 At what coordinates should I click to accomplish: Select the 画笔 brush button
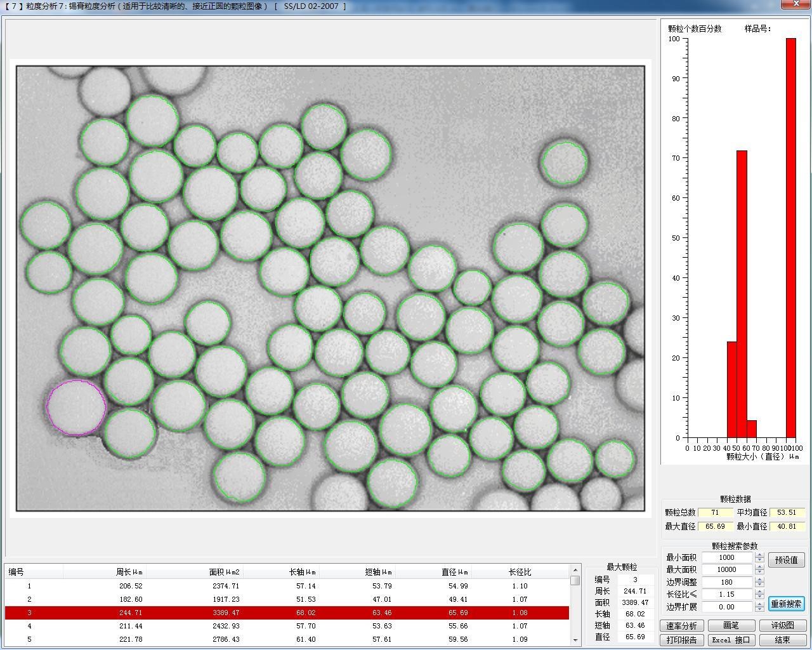click(731, 625)
